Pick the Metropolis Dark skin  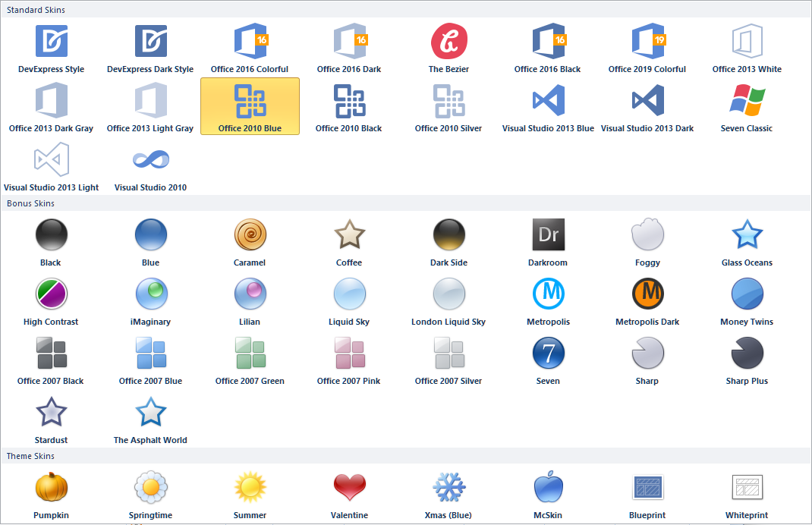click(x=647, y=294)
